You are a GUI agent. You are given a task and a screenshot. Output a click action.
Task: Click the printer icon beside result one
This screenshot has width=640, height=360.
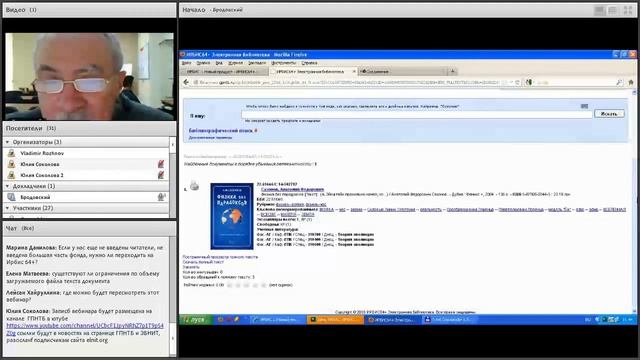(x=194, y=186)
